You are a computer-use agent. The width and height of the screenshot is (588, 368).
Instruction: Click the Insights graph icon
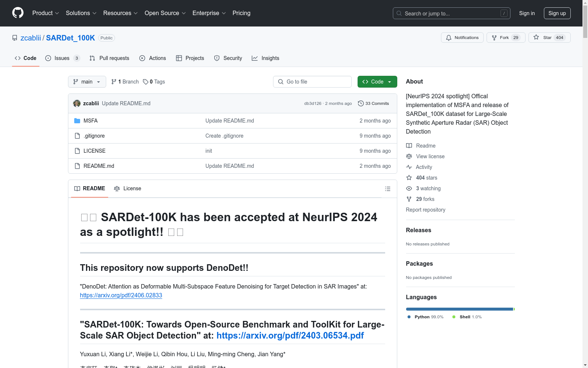(x=255, y=58)
